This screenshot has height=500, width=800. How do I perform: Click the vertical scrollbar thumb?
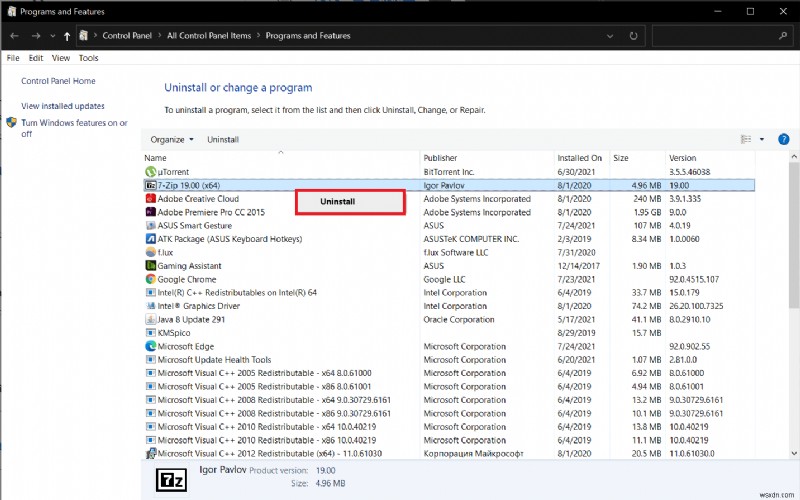coord(794,235)
